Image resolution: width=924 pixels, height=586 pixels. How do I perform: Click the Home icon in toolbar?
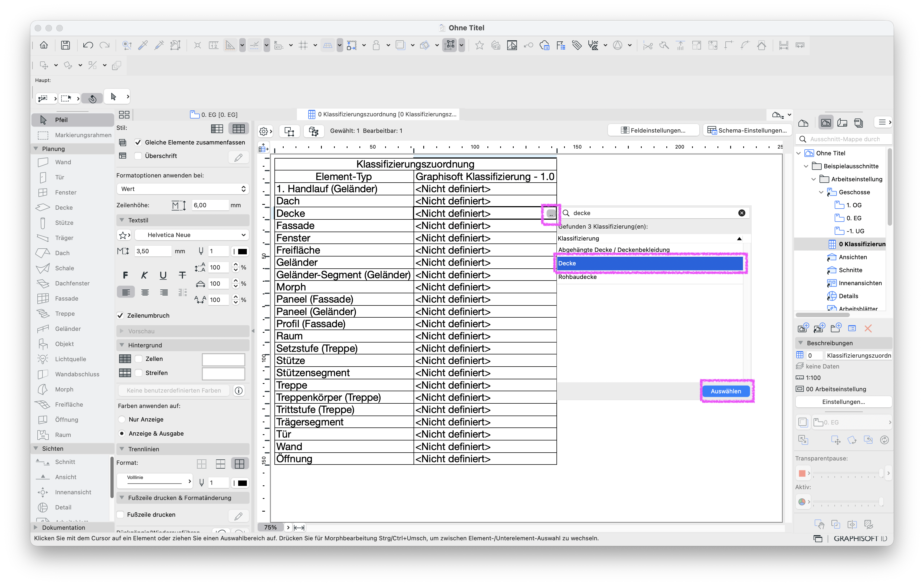point(44,45)
